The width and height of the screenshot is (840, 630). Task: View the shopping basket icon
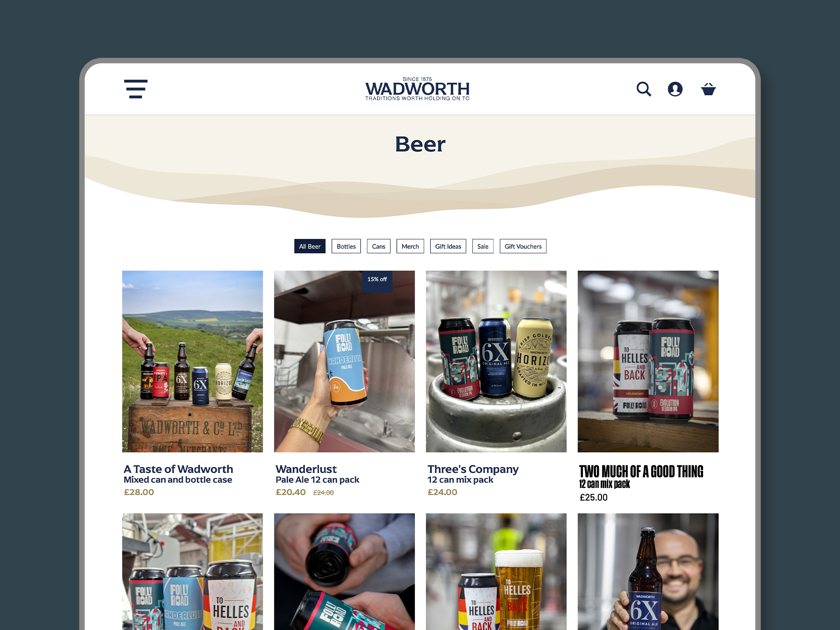708,89
